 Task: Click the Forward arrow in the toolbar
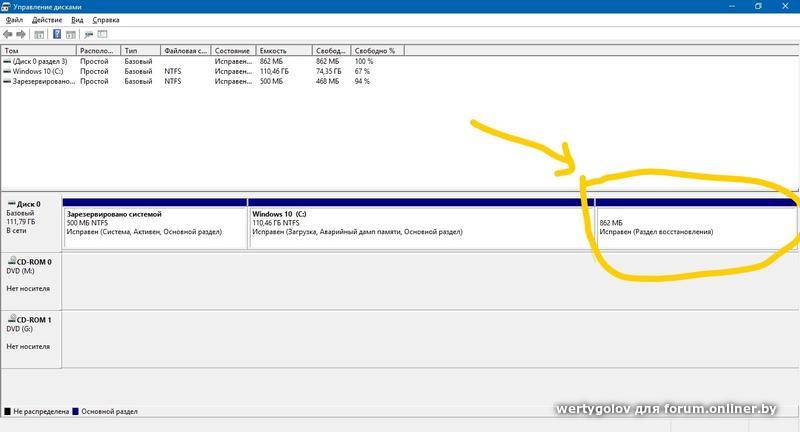coord(21,34)
